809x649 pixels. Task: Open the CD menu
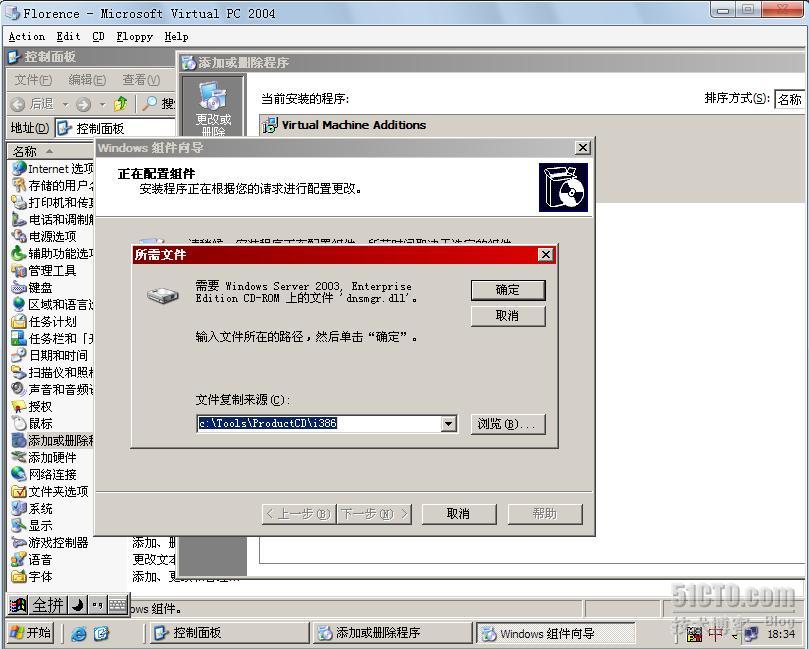pyautogui.click(x=99, y=37)
